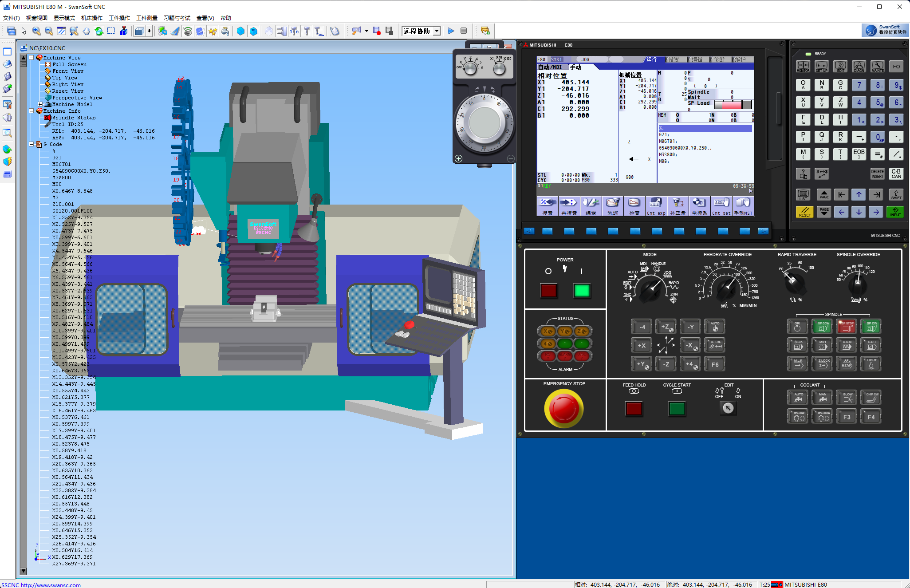Click the MONITOR key on the keypad
This screenshot has height=588, width=910.
point(803,67)
